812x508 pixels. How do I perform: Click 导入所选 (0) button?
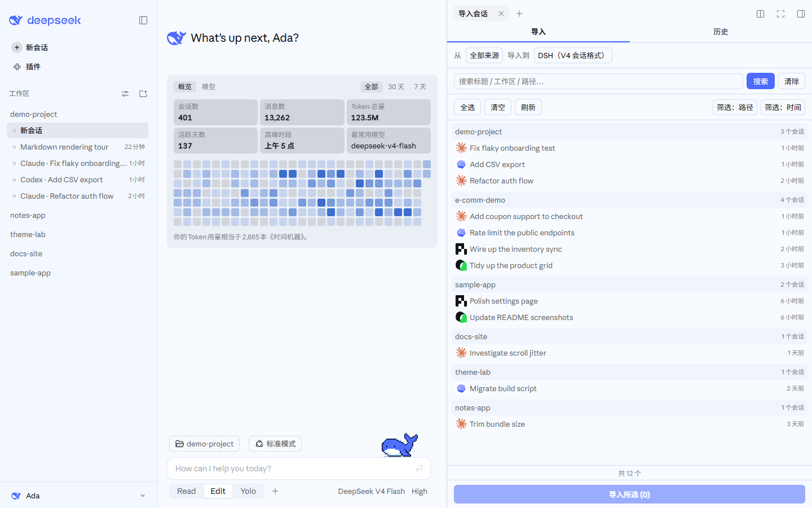pyautogui.click(x=629, y=494)
